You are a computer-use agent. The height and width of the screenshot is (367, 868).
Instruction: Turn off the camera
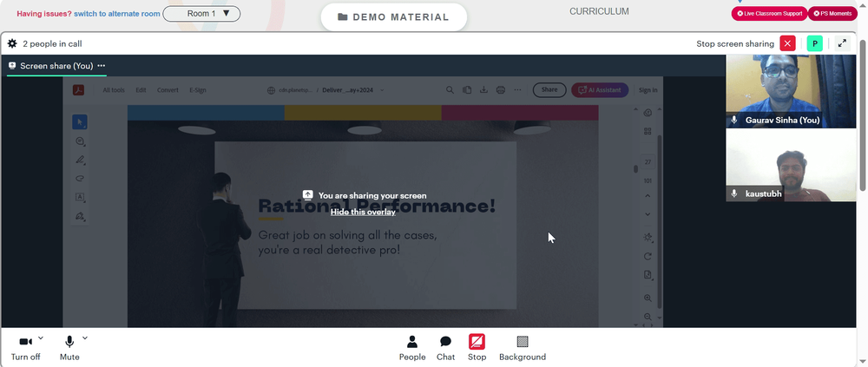(x=25, y=348)
